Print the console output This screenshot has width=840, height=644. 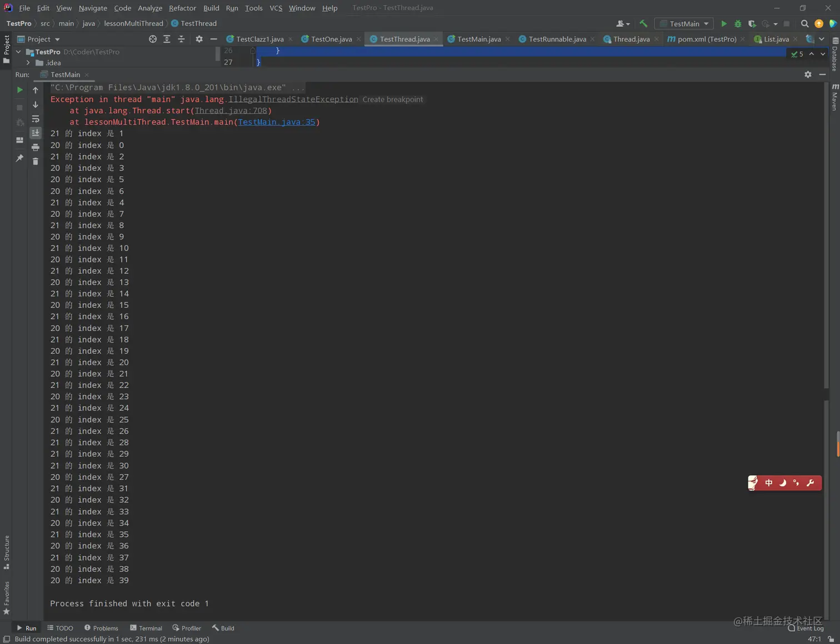pyautogui.click(x=36, y=147)
